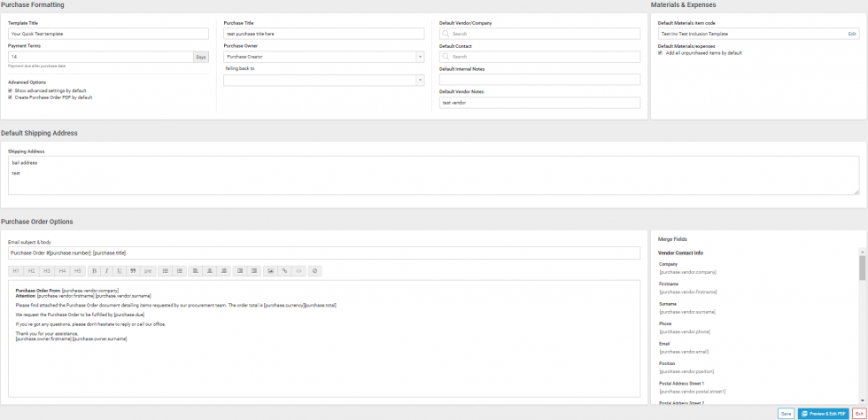This screenshot has height=420, width=868.
Task: Apply the H1 heading style
Action: [x=16, y=270]
